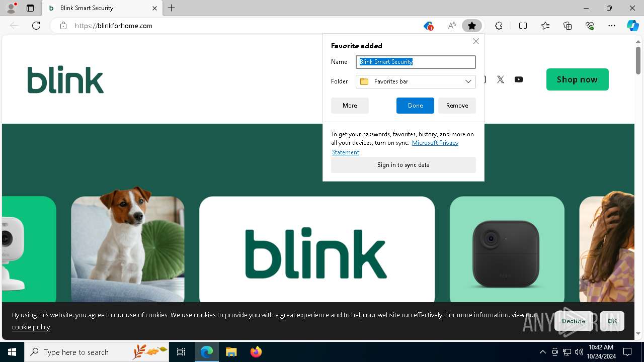Open Split screen view
644x362 pixels.
pos(523,26)
